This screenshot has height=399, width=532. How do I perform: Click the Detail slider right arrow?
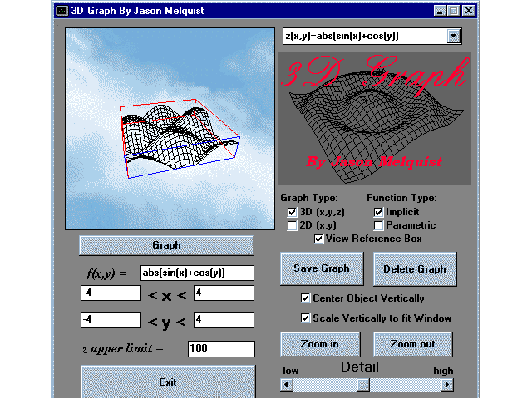(x=448, y=384)
